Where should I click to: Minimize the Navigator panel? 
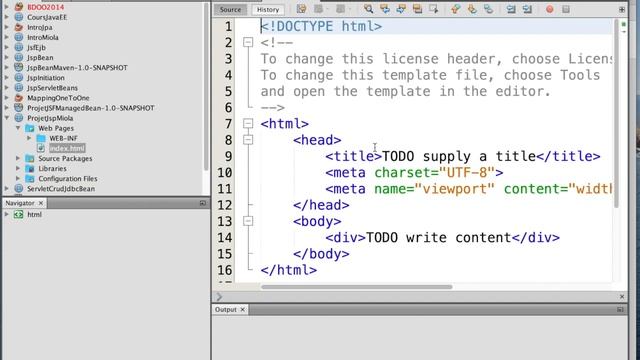[203, 203]
